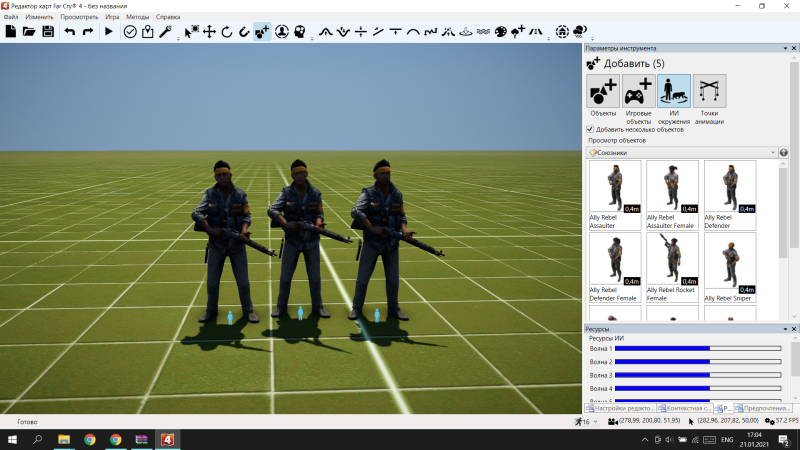The image size is (800, 450).
Task: Click the up-arrow button beside Союзники dropdown
Action: click(x=784, y=153)
